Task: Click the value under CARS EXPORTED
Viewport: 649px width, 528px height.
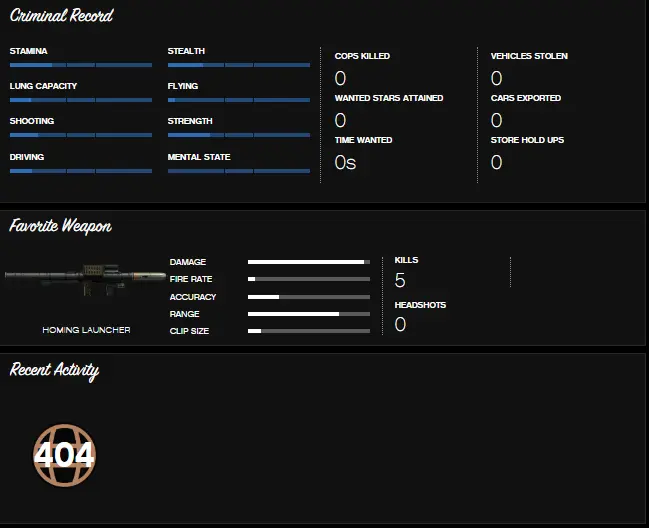Action: tap(496, 120)
